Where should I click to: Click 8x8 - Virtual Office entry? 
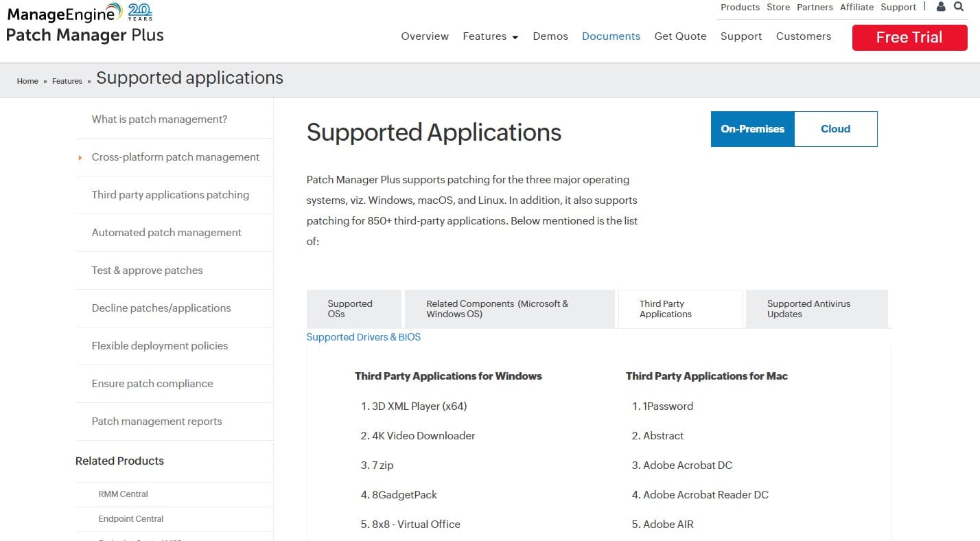416,525
